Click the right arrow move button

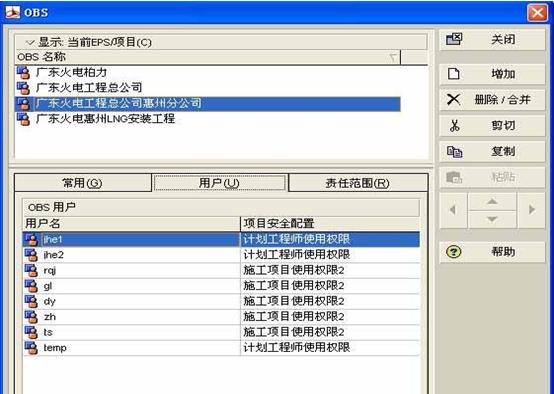tap(531, 210)
